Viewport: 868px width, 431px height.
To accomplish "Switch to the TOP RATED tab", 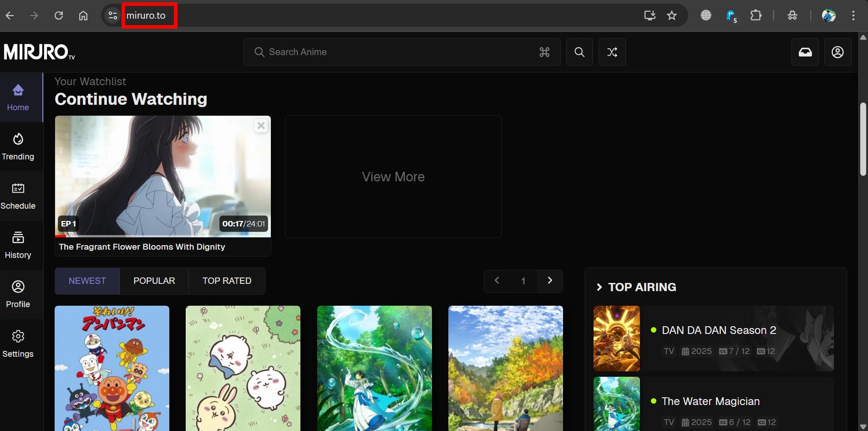I will click(227, 281).
